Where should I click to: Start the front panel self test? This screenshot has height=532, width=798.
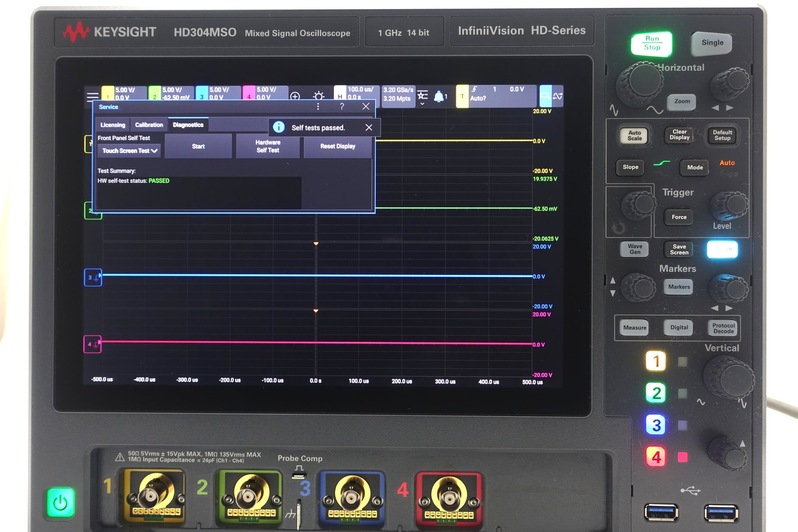[x=198, y=146]
